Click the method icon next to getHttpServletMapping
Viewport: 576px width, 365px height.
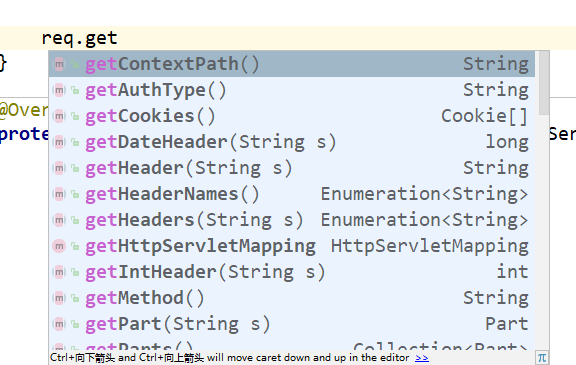point(59,246)
